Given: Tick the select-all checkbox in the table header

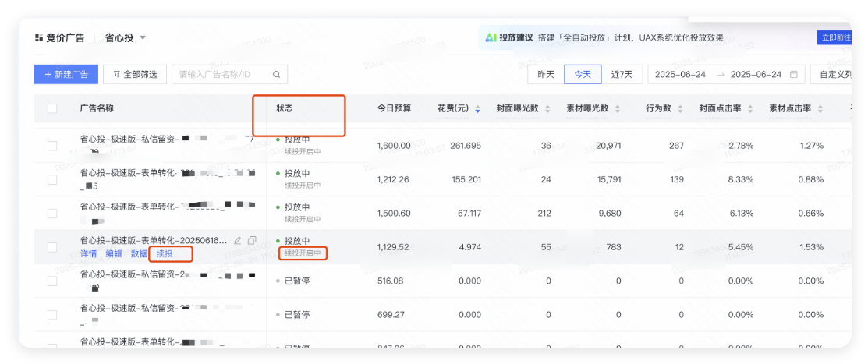Looking at the screenshot, I should point(52,108).
